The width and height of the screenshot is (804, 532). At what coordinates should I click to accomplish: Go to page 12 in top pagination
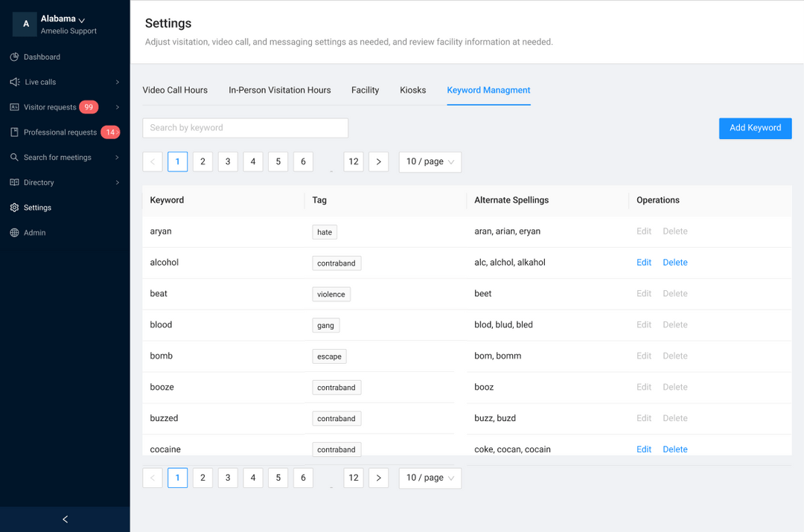[354, 162]
